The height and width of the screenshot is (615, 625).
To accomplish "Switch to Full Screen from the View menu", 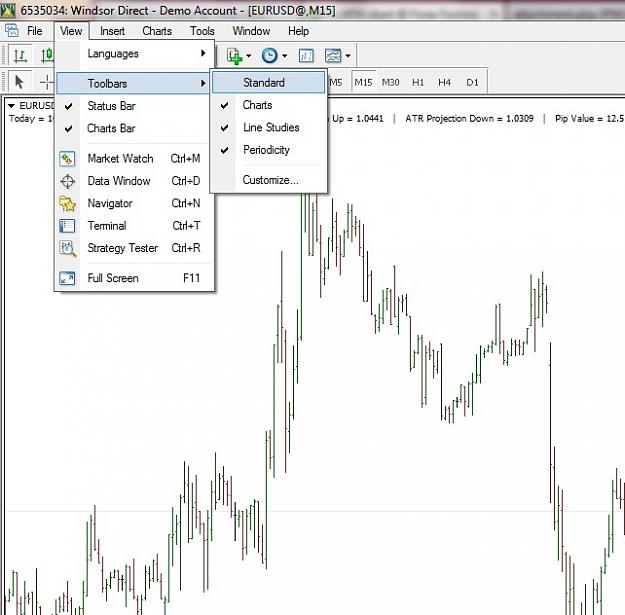I will [x=134, y=278].
